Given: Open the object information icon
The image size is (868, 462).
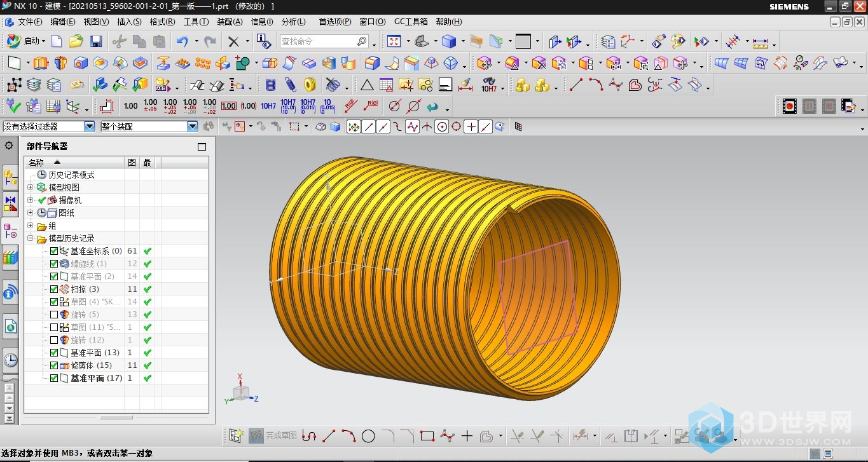Looking at the screenshot, I should pyautogui.click(x=264, y=42).
